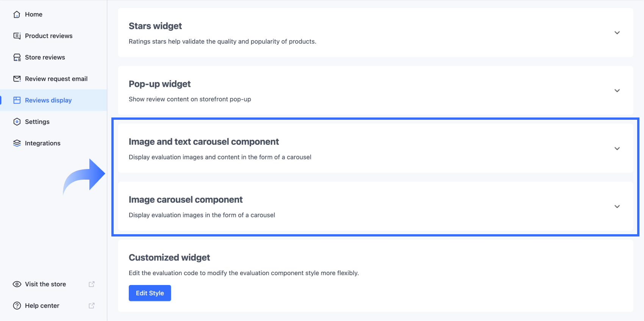
Task: Open external link icon beside Visit the store
Action: (x=91, y=284)
